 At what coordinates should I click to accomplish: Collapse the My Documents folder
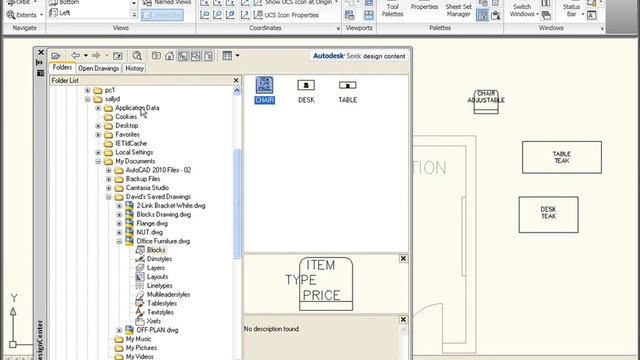[x=98, y=162]
